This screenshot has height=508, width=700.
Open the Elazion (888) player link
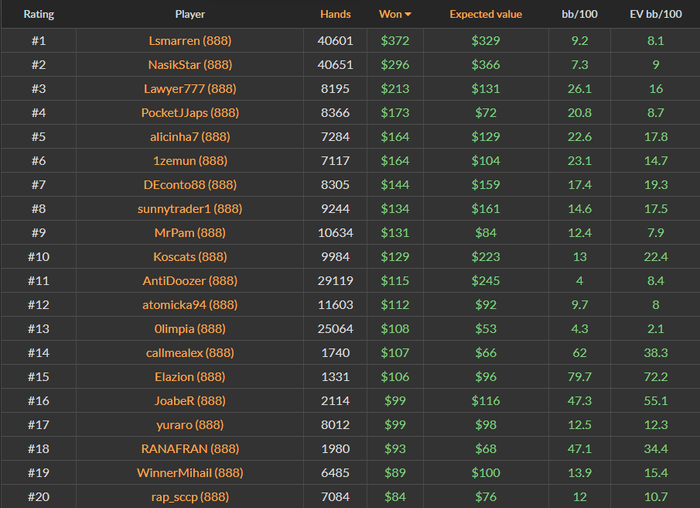190,377
